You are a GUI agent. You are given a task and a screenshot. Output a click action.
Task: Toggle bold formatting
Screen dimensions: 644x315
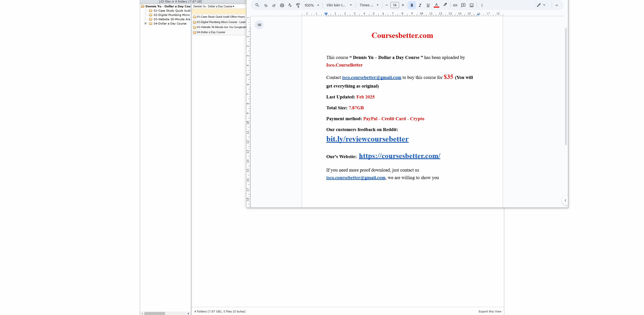point(412,5)
